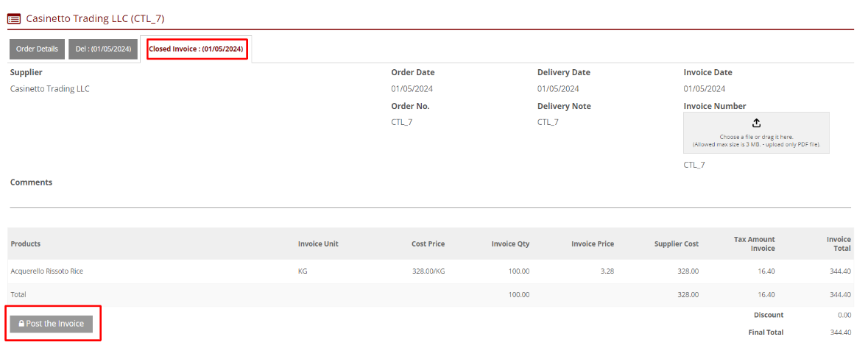Open the Order Details tab
This screenshot has height=359, width=868.
[37, 49]
